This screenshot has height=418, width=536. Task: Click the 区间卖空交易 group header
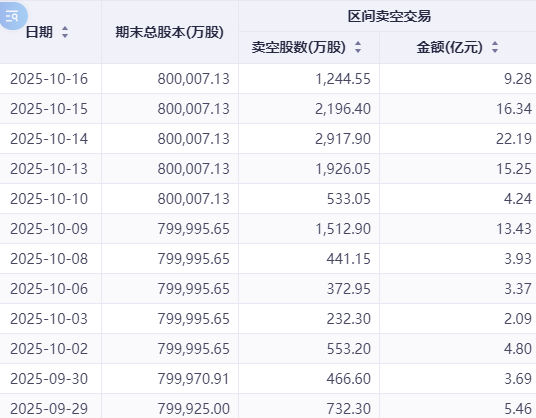pos(389,16)
